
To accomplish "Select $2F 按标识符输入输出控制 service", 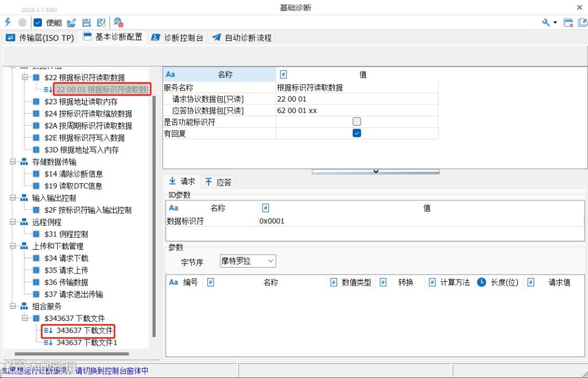I will click(88, 210).
